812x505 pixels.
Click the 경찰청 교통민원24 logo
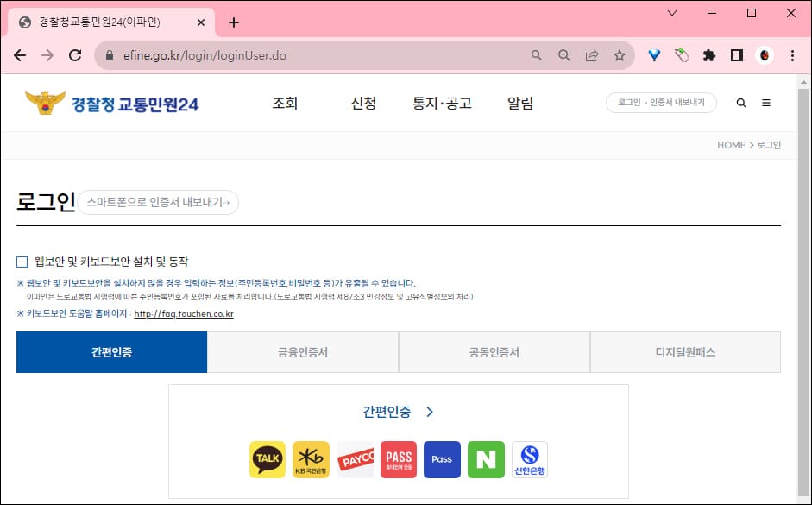tap(114, 103)
